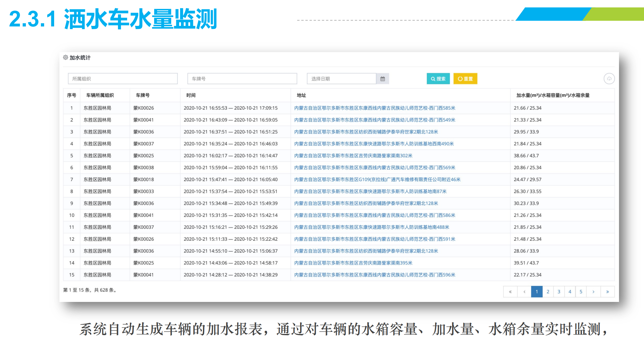Open the 选择日期 date picker field
This screenshot has height=344, width=644.
click(341, 79)
